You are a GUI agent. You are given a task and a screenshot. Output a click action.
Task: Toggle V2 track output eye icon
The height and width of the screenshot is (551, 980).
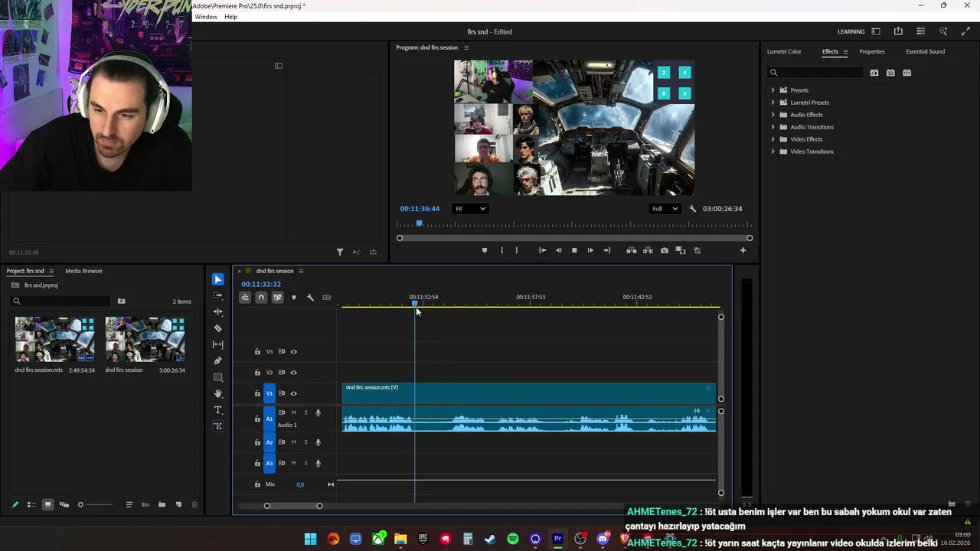[293, 373]
